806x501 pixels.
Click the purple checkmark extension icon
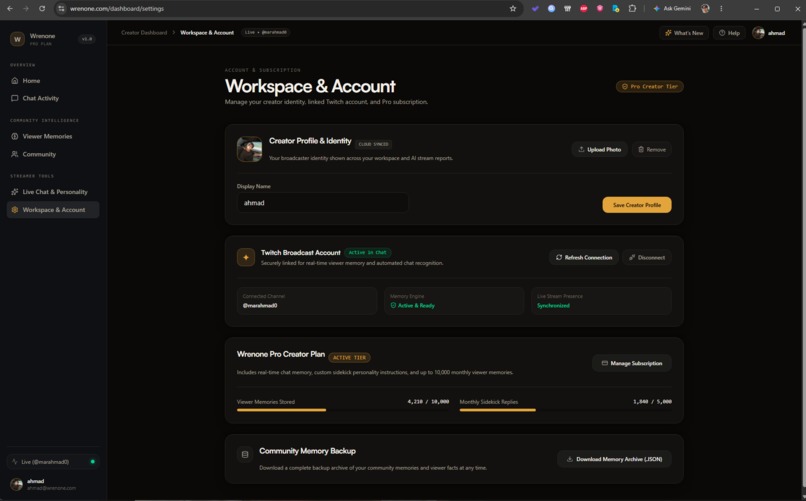[x=535, y=9]
